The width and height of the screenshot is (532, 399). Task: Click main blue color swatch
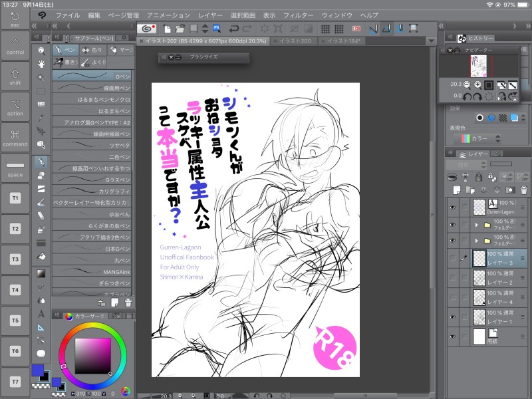(x=38, y=370)
